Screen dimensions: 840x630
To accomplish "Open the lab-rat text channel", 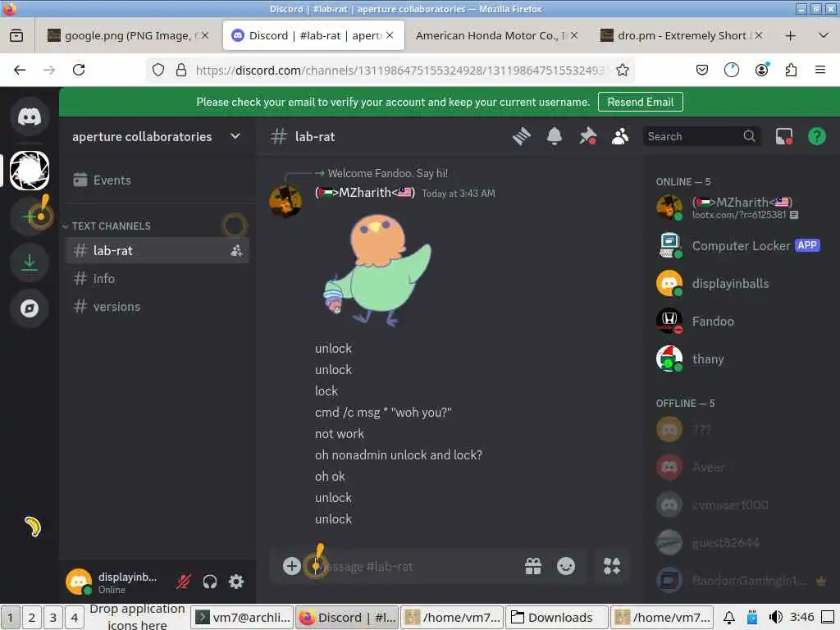I will [x=157, y=251].
